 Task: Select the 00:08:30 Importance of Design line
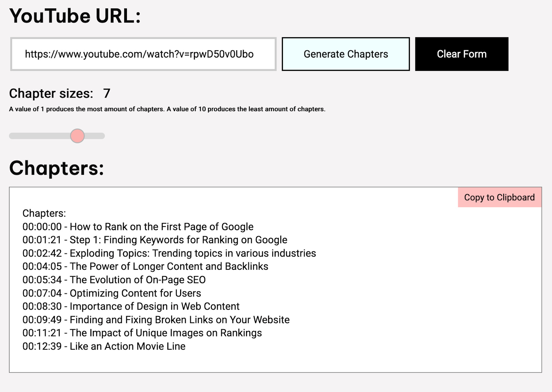pyautogui.click(x=131, y=306)
